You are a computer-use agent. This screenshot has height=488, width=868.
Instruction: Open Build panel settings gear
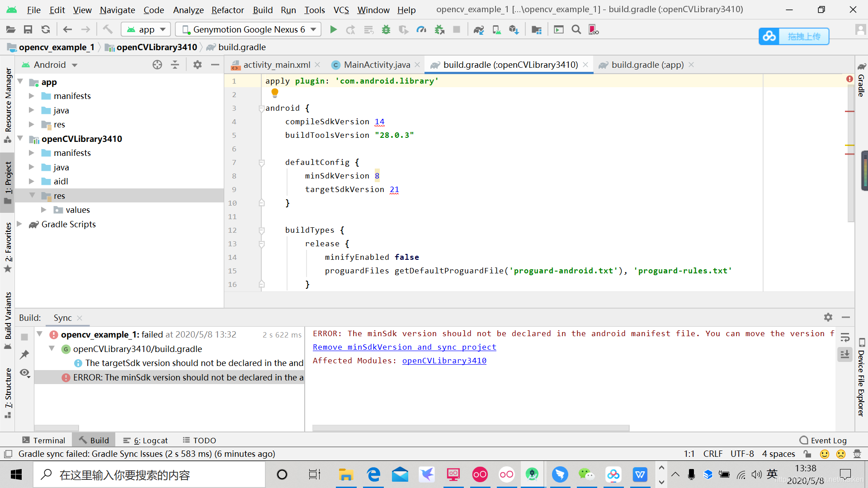[828, 318]
